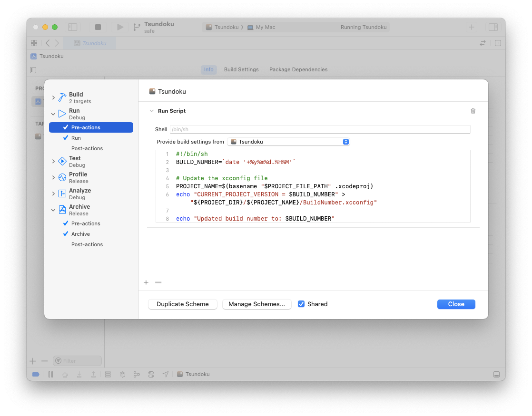
Task: Click the Stop button in Xcode toolbar
Action: pos(98,27)
